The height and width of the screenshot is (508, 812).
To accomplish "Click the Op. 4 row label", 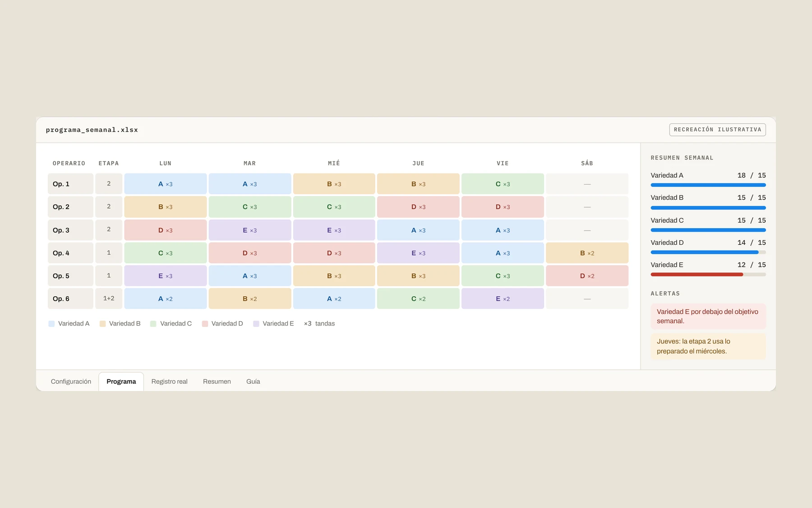I will point(70,253).
